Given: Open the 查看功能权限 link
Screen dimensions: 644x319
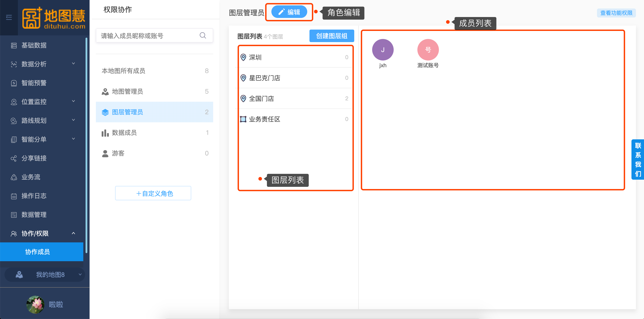Looking at the screenshot, I should [x=616, y=13].
